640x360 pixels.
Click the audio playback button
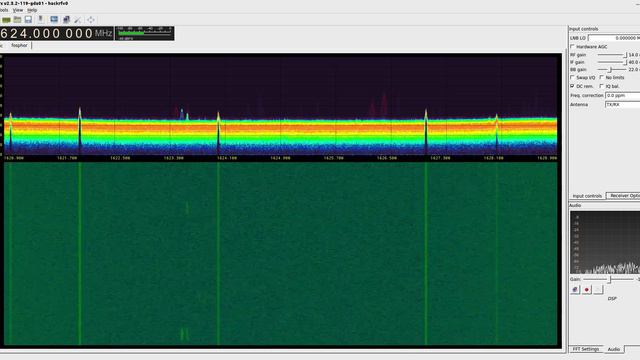(x=598, y=290)
